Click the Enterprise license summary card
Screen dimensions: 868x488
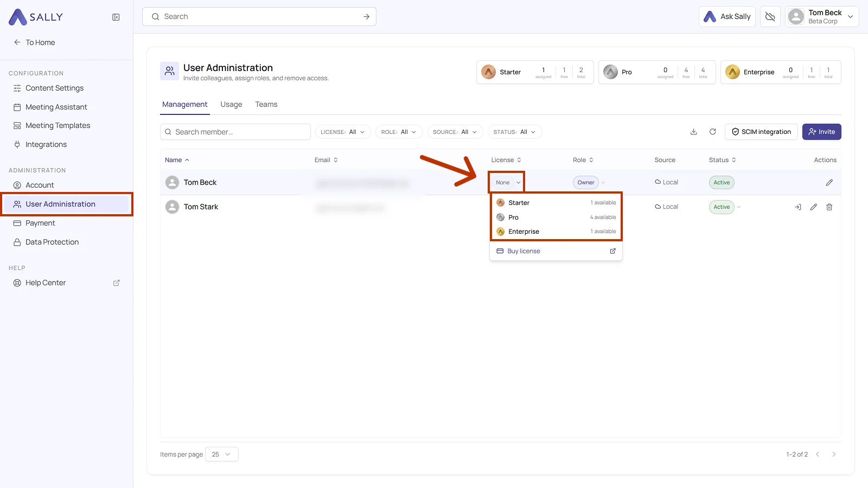coord(781,72)
